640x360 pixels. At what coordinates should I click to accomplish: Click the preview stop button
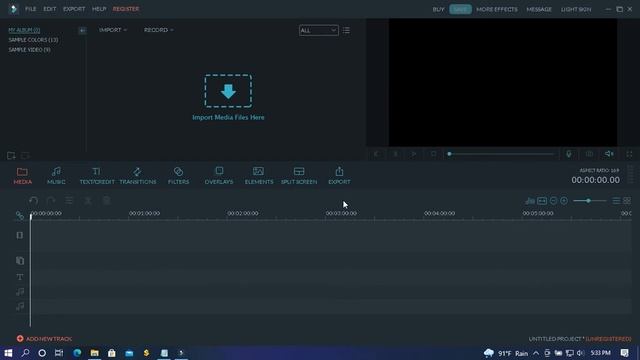pyautogui.click(x=433, y=154)
